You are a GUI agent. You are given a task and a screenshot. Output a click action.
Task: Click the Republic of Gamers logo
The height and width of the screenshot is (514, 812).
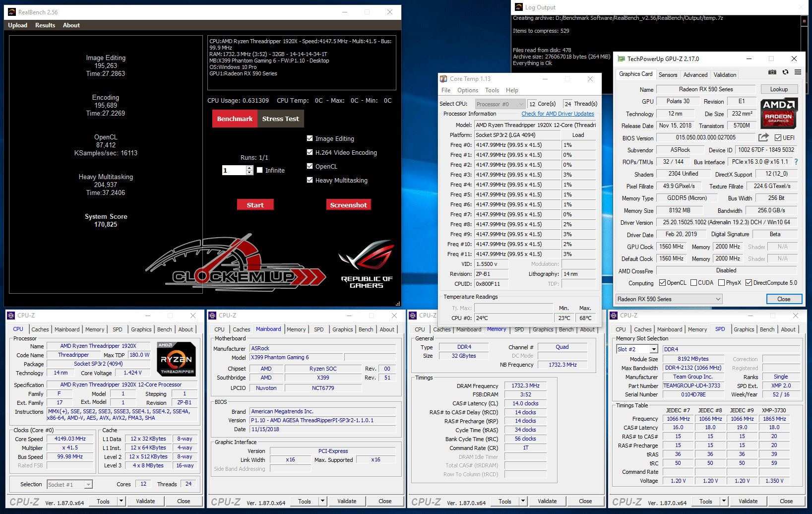tap(366, 264)
